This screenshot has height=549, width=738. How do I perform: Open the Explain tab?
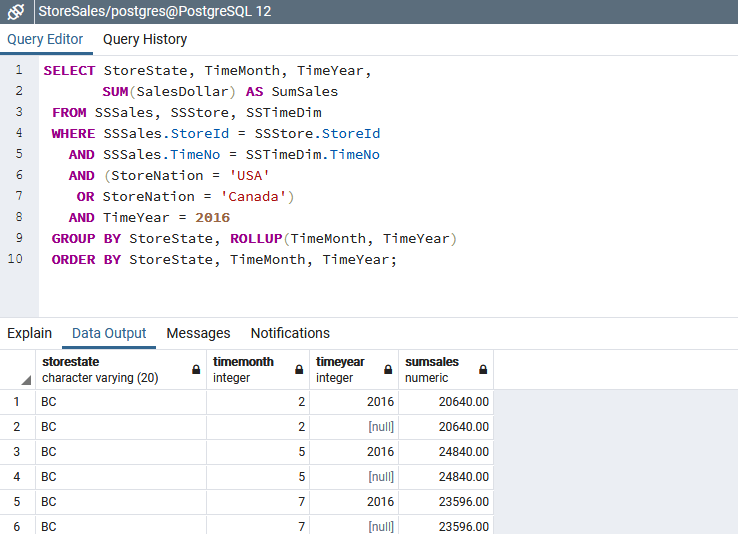30,333
